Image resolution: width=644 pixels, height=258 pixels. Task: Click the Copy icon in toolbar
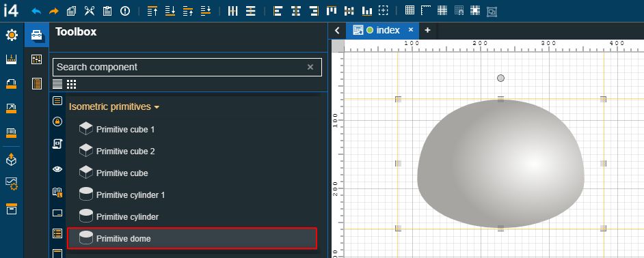click(x=71, y=11)
